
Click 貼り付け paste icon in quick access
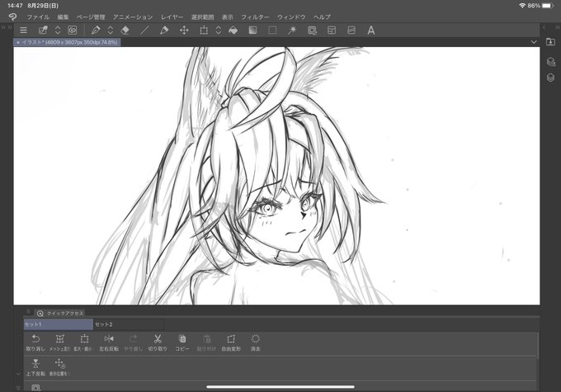[206, 342]
